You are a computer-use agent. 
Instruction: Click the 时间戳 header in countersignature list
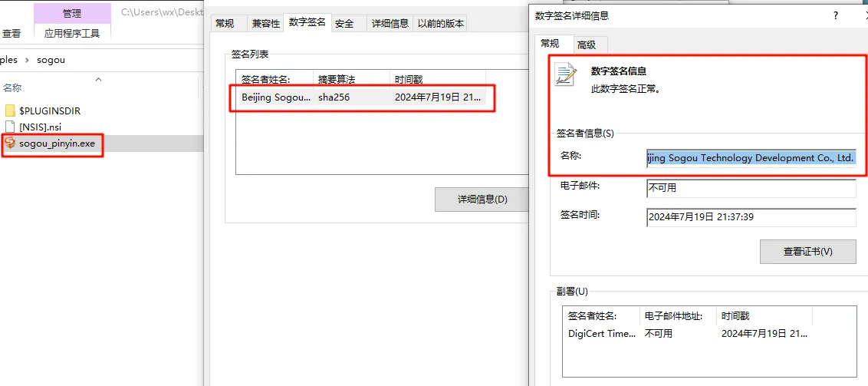click(764, 316)
